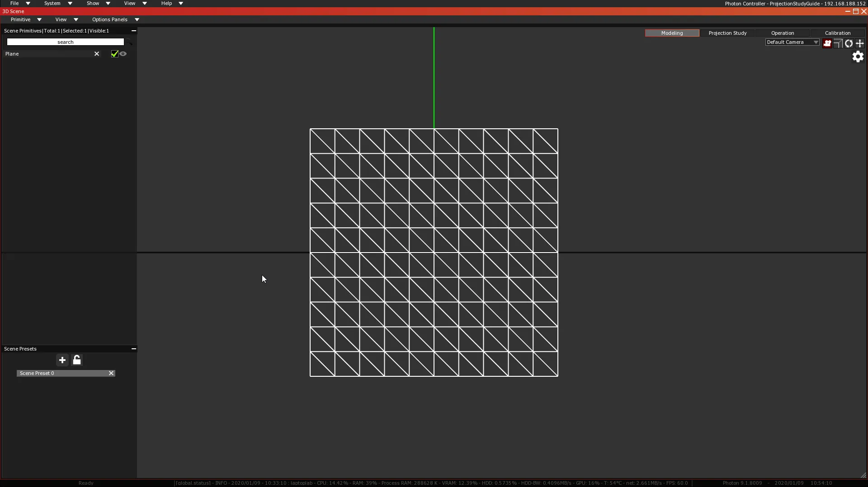Open the System menu
Screen dimensions: 868x487
pyautogui.click(x=58, y=3)
